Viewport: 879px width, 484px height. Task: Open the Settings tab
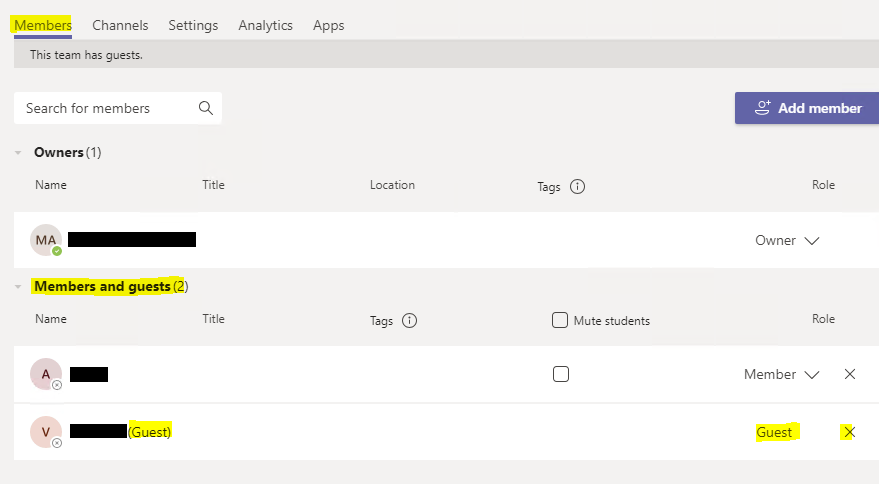pos(193,25)
